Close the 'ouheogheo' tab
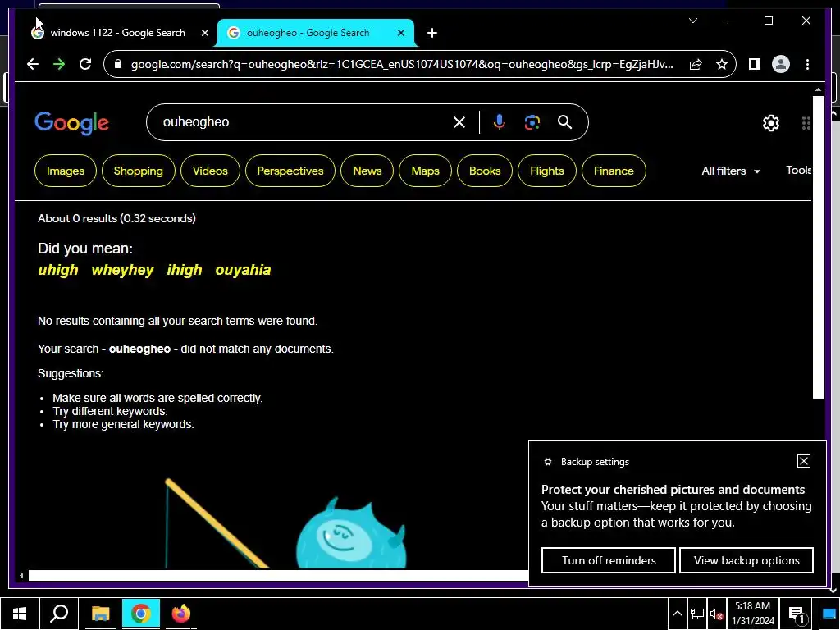The image size is (840, 630). [400, 33]
